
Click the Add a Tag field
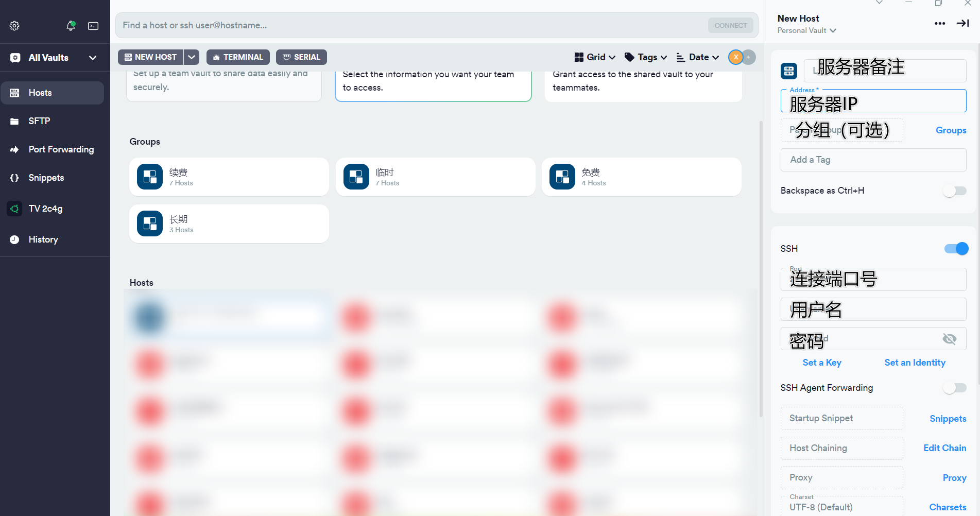tap(873, 160)
